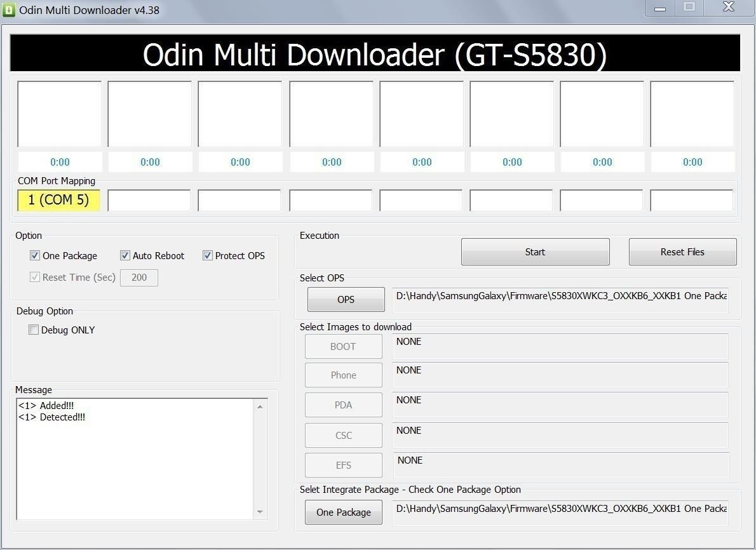Close the Odin Multi Downloader window
756x550 pixels.
pyautogui.click(x=729, y=7)
